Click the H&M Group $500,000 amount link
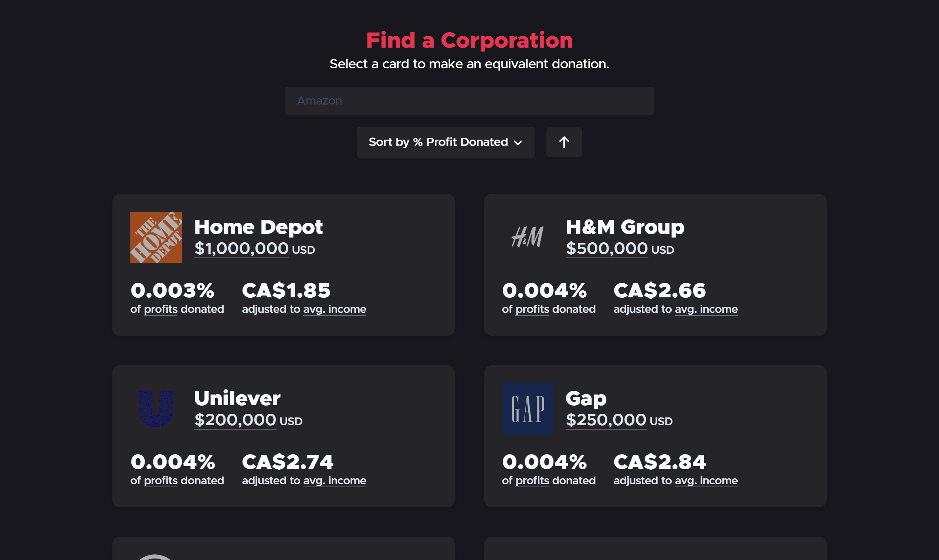Viewport: 939px width, 560px height. (x=606, y=249)
